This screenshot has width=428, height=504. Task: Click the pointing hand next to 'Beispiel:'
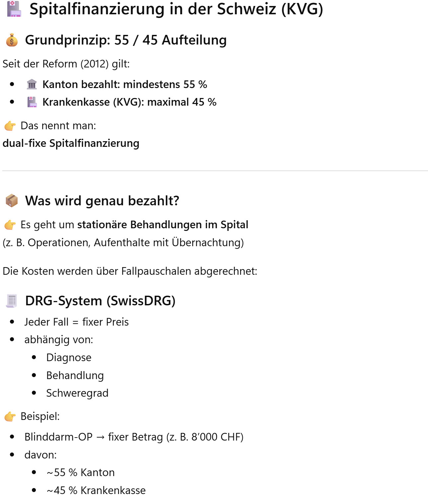[x=10, y=416]
